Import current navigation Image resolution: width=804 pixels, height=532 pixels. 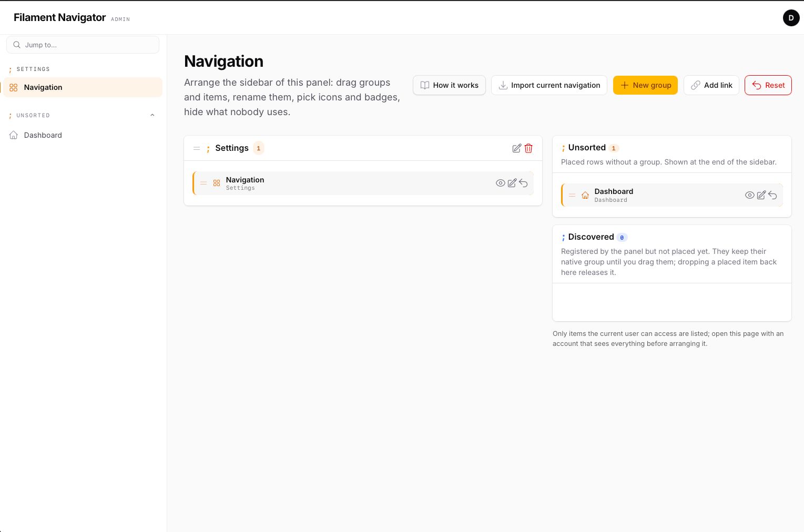549,85
